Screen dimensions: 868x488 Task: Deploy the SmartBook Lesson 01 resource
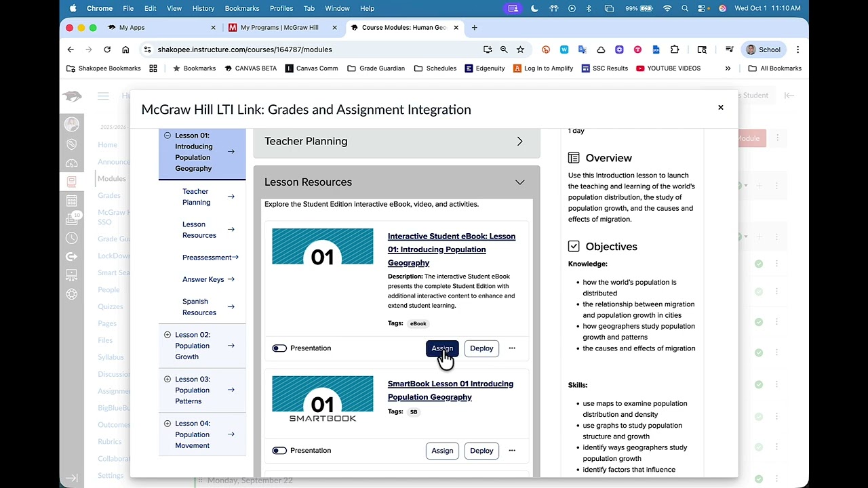click(481, 451)
